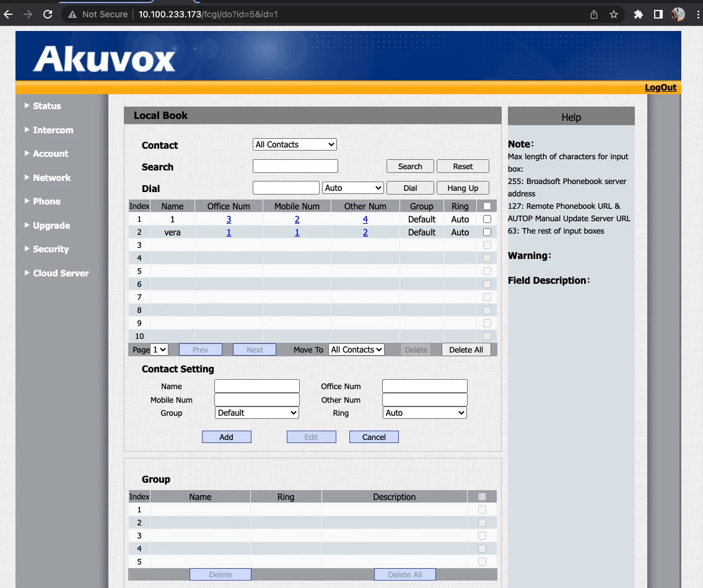Check the checkbox on the vera contact row
The image size is (703, 588).
[x=487, y=232]
